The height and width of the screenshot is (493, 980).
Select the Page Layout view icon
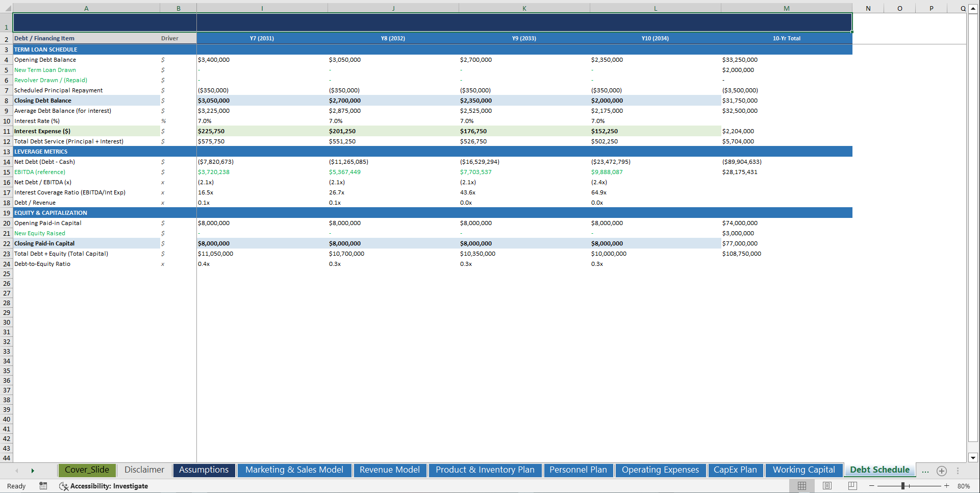click(x=827, y=486)
